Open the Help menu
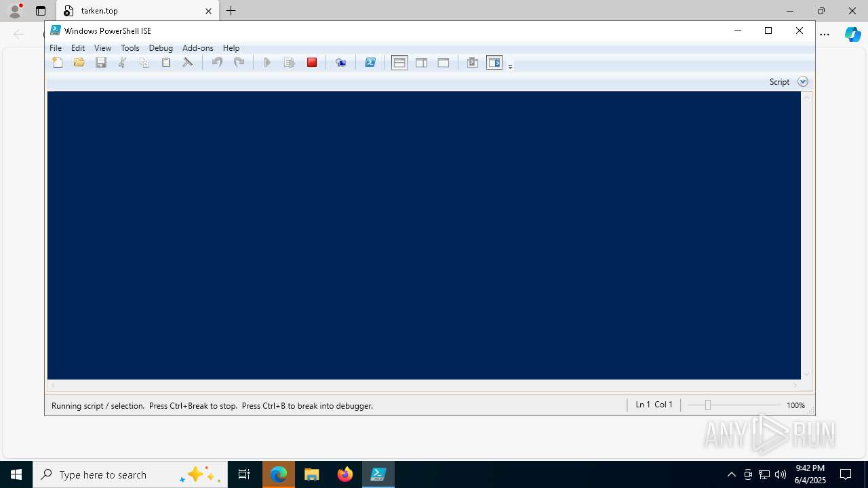The height and width of the screenshot is (488, 868). pos(231,48)
